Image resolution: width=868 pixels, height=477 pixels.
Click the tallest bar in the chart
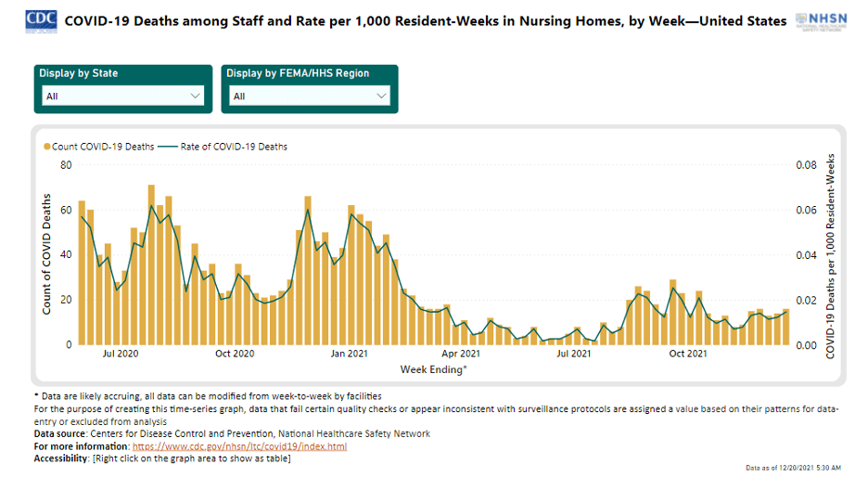151,264
